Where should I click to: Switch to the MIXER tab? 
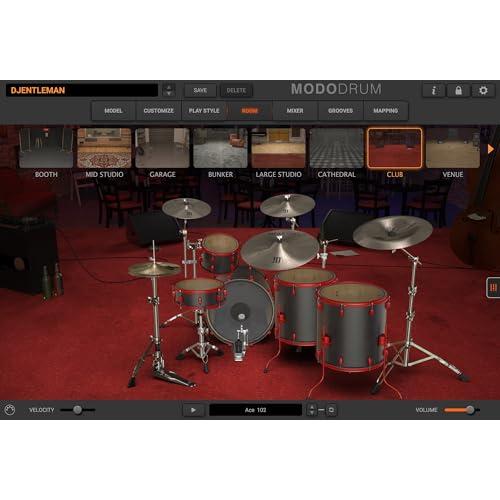pos(295,111)
